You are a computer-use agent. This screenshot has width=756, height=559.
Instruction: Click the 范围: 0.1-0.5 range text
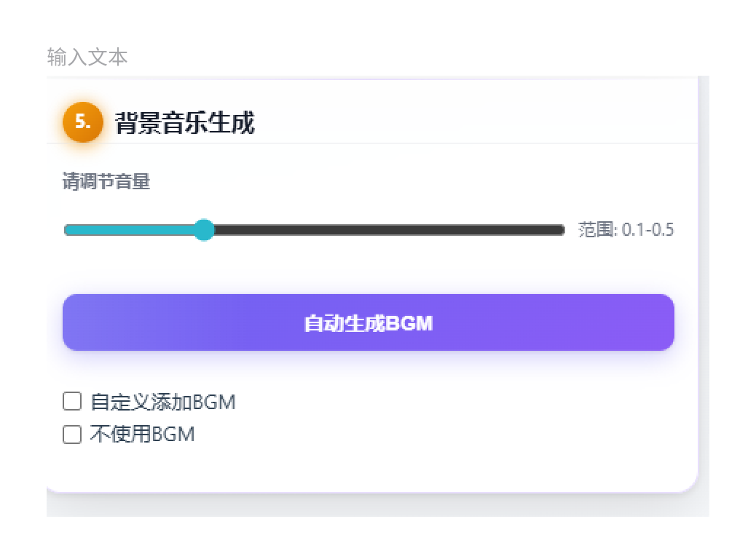626,230
